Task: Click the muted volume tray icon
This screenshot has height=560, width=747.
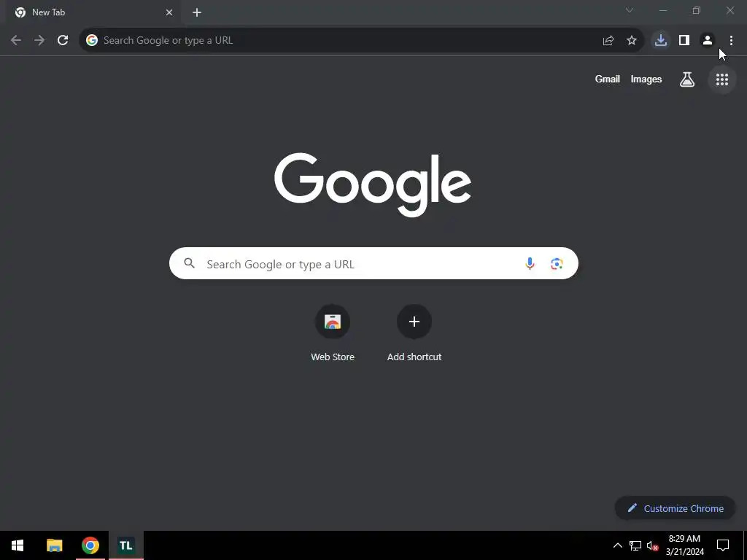Action: tap(652, 545)
